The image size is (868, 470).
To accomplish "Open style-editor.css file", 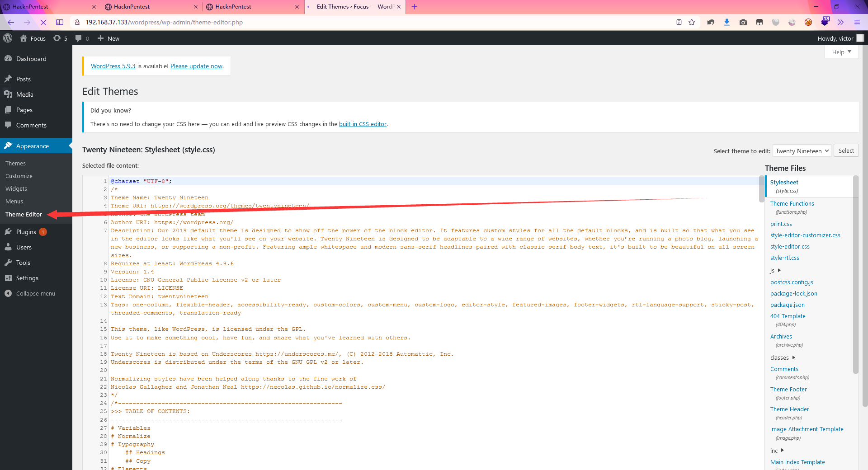I will pos(790,246).
